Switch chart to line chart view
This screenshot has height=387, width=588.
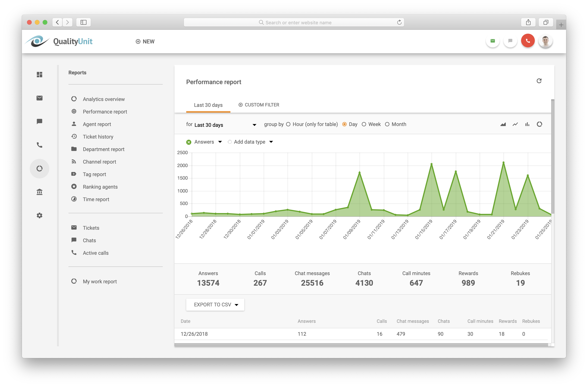(515, 124)
